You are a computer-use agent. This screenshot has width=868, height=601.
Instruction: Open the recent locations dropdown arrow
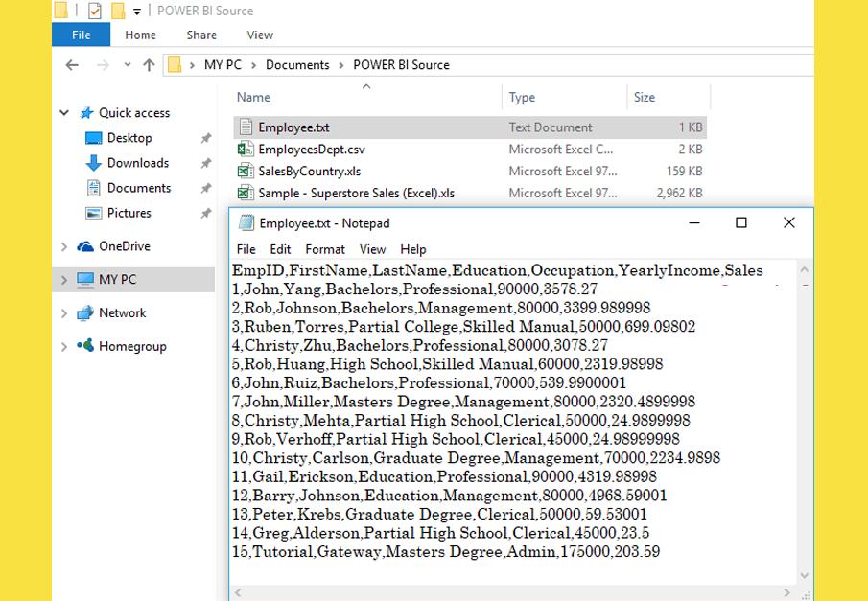click(x=127, y=65)
